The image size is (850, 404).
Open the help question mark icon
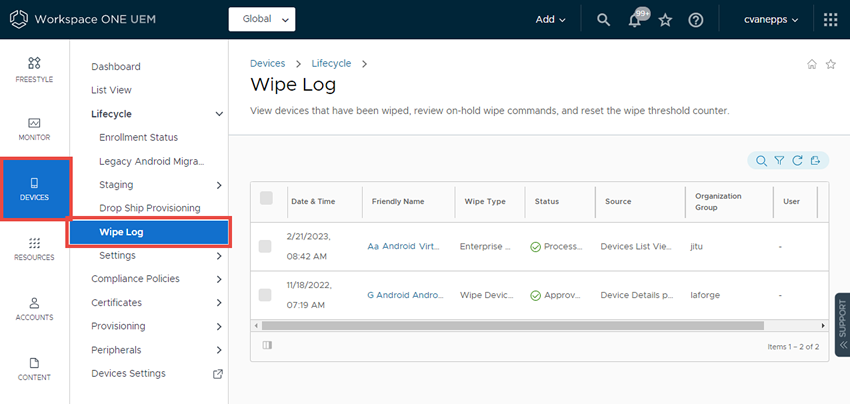click(x=696, y=20)
